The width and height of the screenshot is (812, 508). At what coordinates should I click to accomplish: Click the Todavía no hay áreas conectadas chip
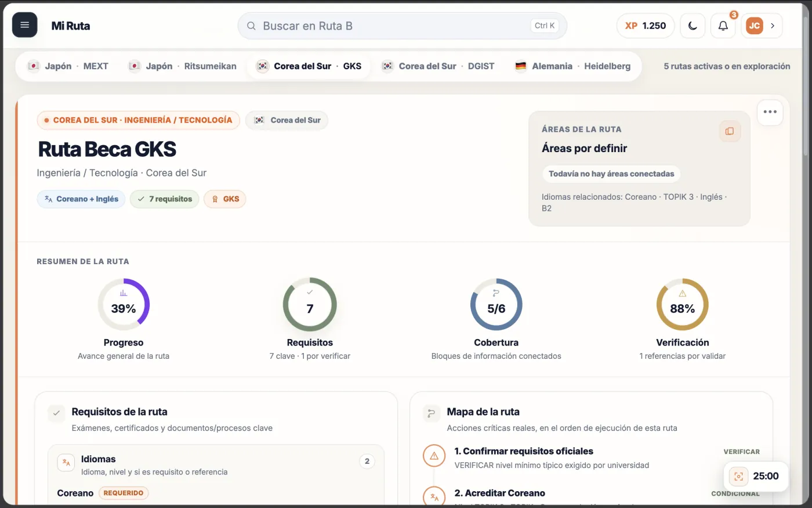pyautogui.click(x=611, y=174)
